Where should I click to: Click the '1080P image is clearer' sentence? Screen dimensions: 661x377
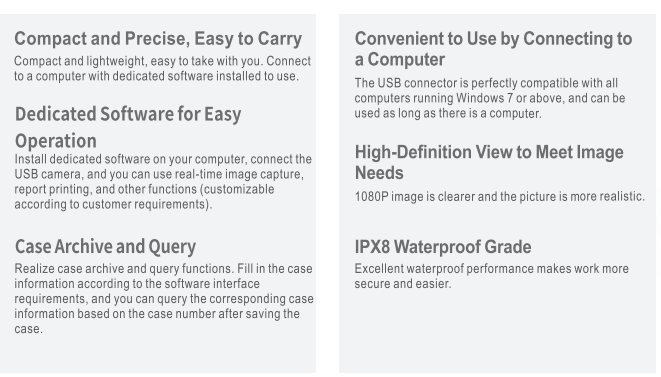500,197
